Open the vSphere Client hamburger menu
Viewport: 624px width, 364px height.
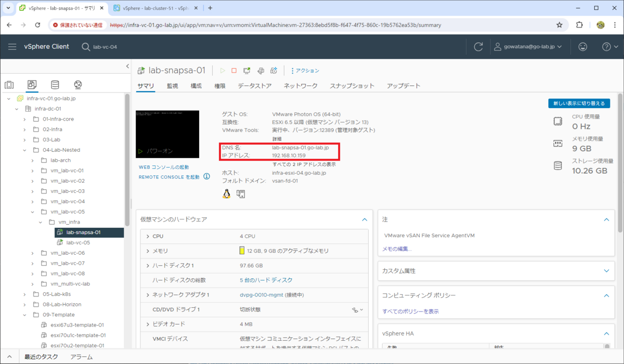pyautogui.click(x=12, y=47)
